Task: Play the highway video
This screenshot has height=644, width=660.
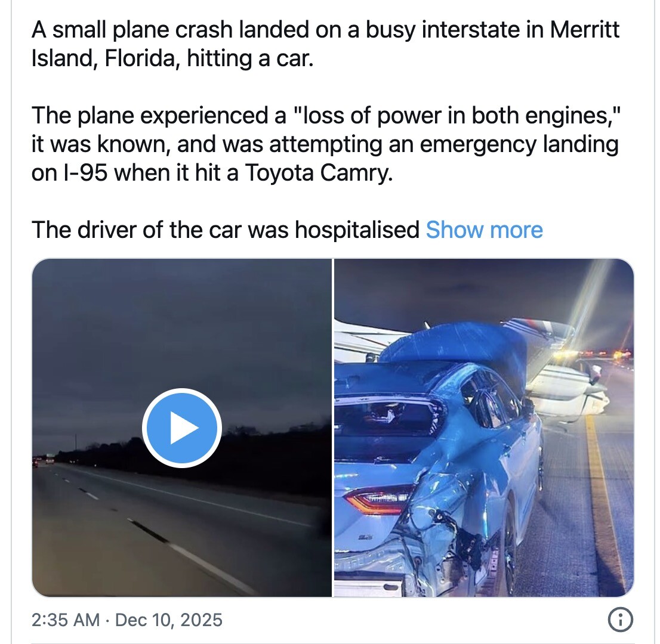Action: [182, 428]
